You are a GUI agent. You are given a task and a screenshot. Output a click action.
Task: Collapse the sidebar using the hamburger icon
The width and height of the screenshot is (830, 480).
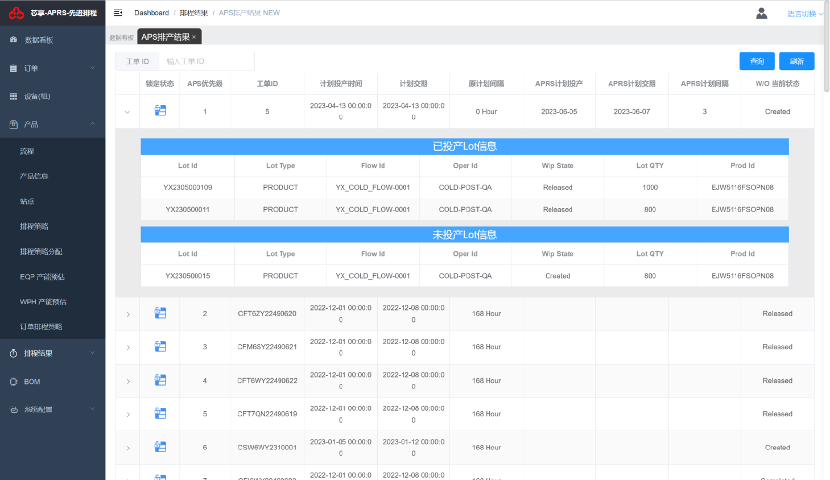pyautogui.click(x=118, y=13)
